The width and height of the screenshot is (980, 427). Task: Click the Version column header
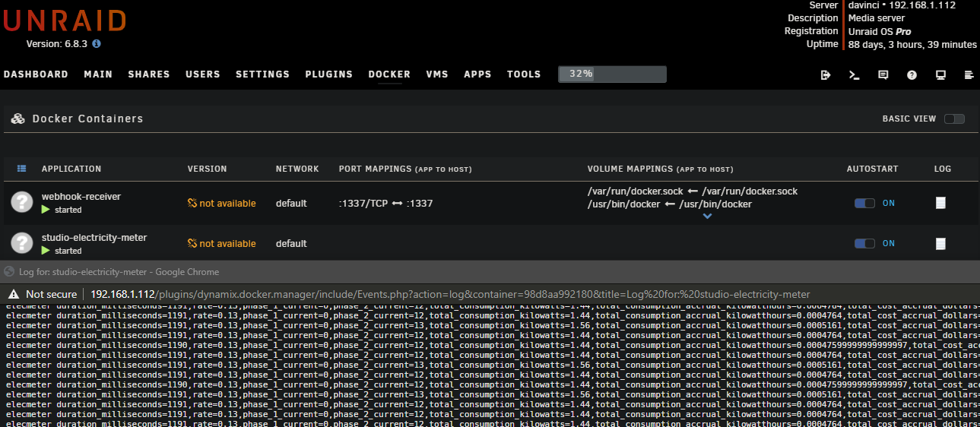pyautogui.click(x=208, y=169)
